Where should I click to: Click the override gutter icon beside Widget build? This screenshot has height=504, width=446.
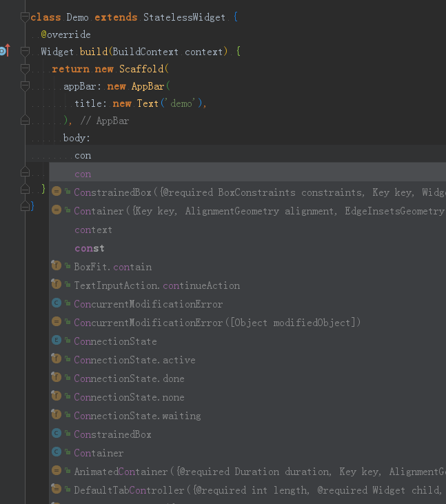(x=5, y=50)
